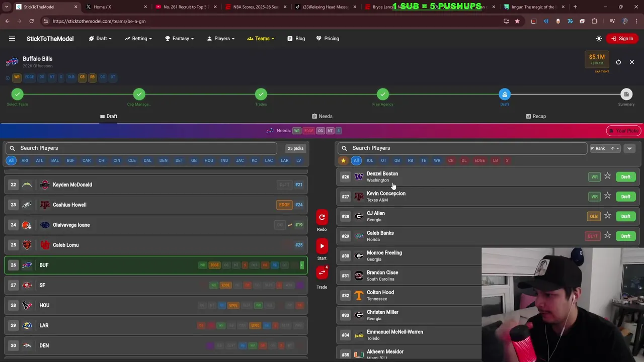Favorite Caleb Banks with star

(x=607, y=236)
